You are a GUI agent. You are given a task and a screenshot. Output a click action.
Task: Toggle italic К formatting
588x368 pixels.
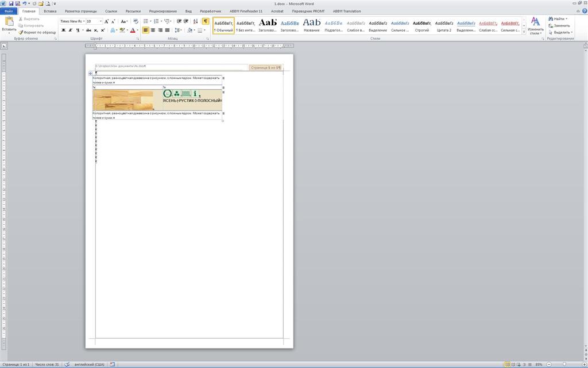tap(70, 30)
